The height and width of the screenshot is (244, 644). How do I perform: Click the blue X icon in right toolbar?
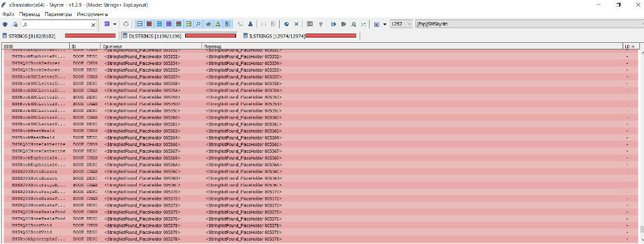point(296,24)
